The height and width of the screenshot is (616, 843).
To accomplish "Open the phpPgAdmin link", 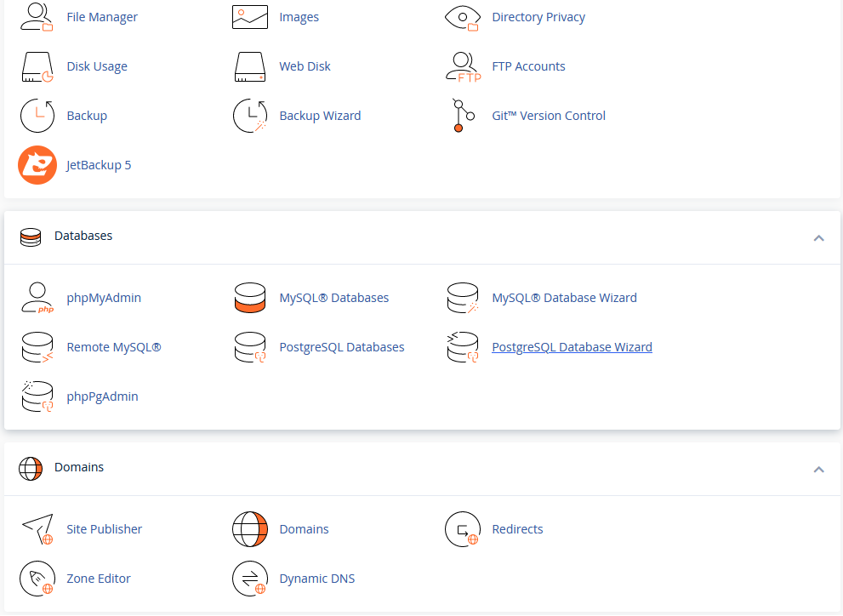I will [x=102, y=396].
